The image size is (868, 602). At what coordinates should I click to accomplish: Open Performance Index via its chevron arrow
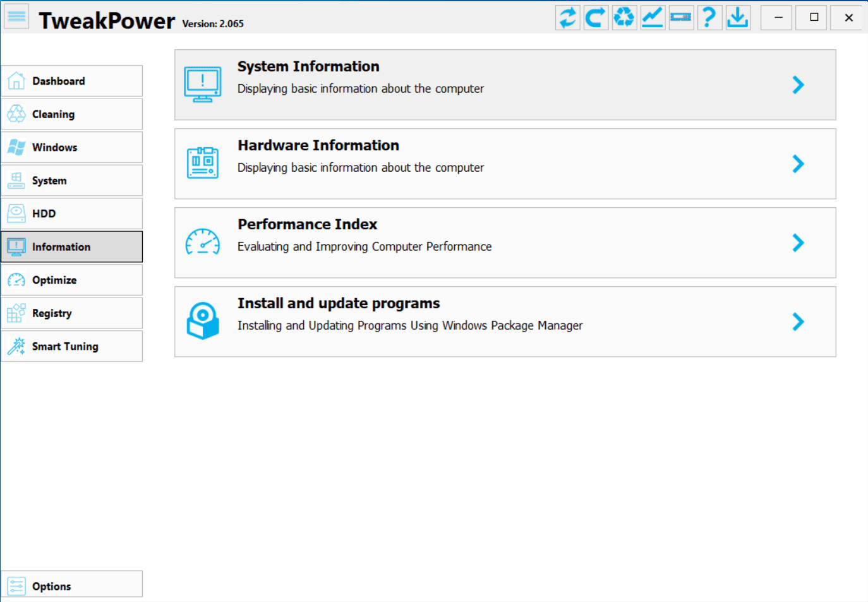point(799,243)
